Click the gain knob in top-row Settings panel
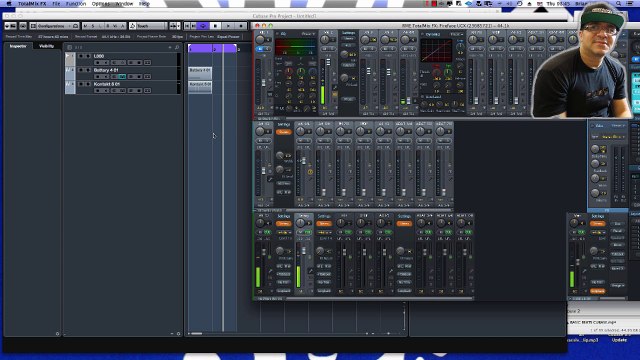The image size is (640, 360). pos(344,54)
